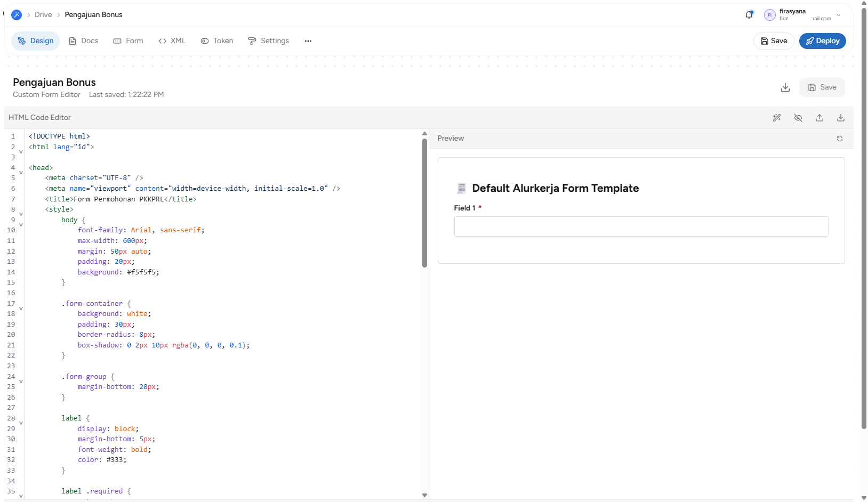Click the 'background: #f5f5f5;' code line
Image resolution: width=868 pixels, height=502 pixels.
118,272
